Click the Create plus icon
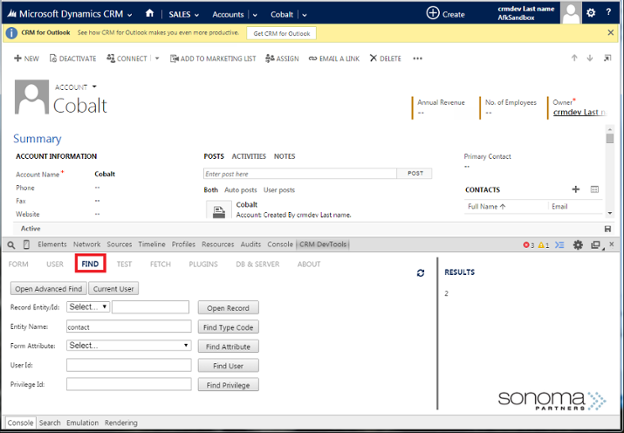The height and width of the screenshot is (433, 624). 433,13
